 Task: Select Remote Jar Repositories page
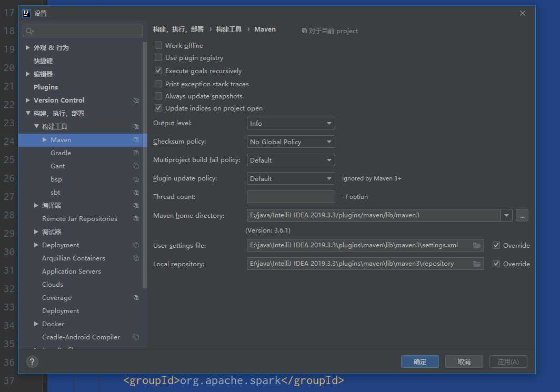tap(79, 218)
